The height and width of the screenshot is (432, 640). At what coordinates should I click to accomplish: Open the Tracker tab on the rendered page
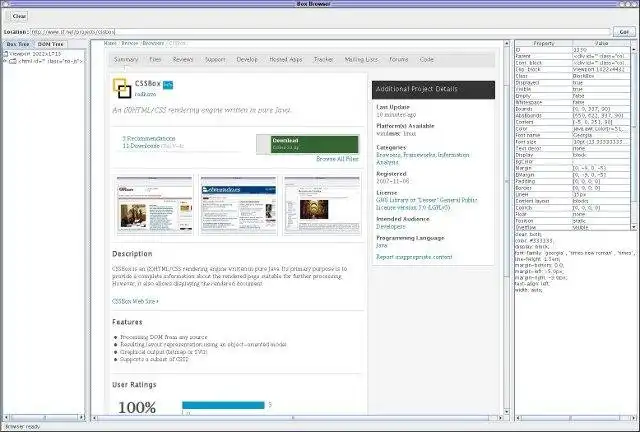point(324,60)
